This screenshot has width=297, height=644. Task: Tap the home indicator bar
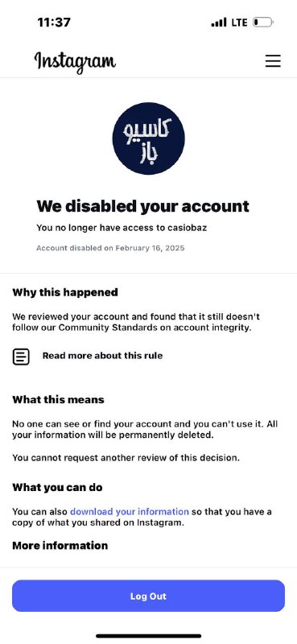click(x=149, y=636)
